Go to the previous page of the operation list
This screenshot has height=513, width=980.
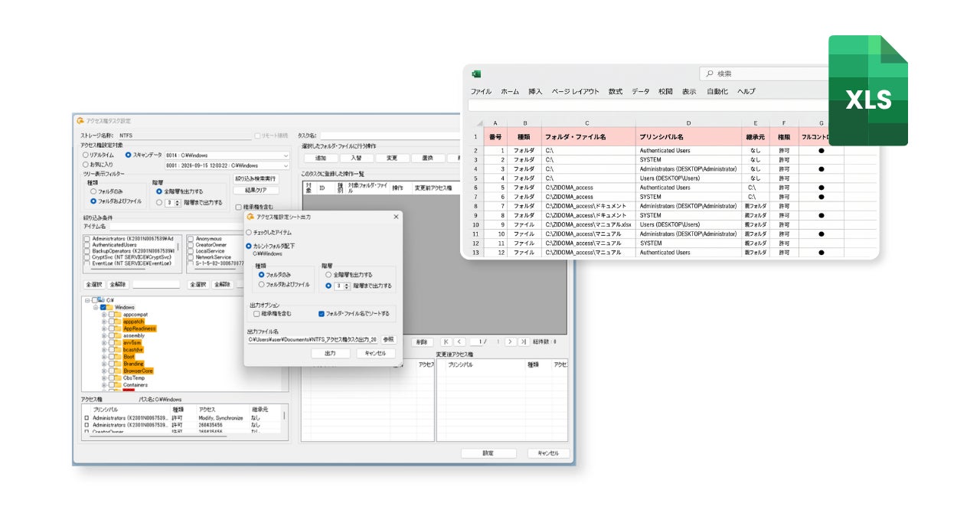click(x=459, y=341)
